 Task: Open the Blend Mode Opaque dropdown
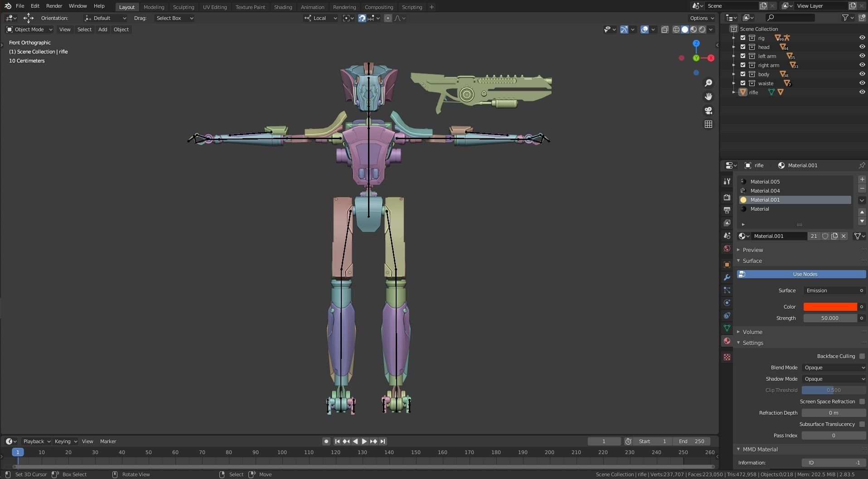(x=834, y=368)
